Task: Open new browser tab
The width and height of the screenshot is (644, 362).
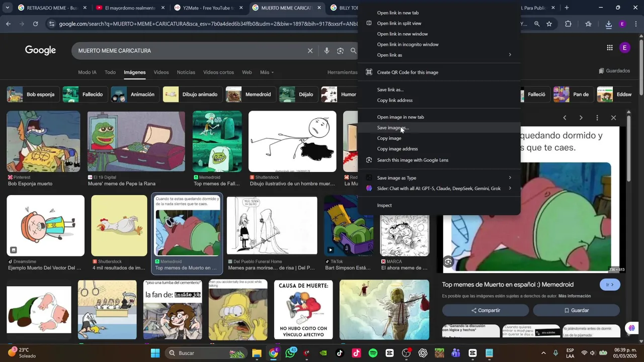Action: [x=567, y=8]
